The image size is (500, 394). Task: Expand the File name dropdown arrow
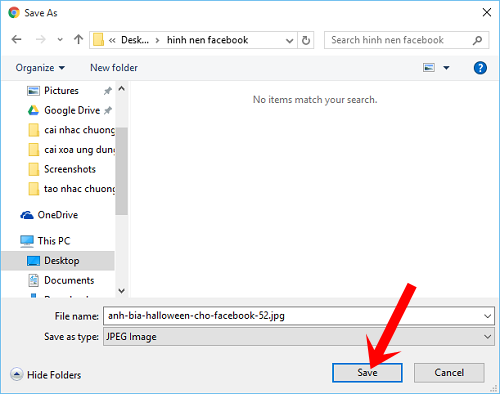click(488, 316)
